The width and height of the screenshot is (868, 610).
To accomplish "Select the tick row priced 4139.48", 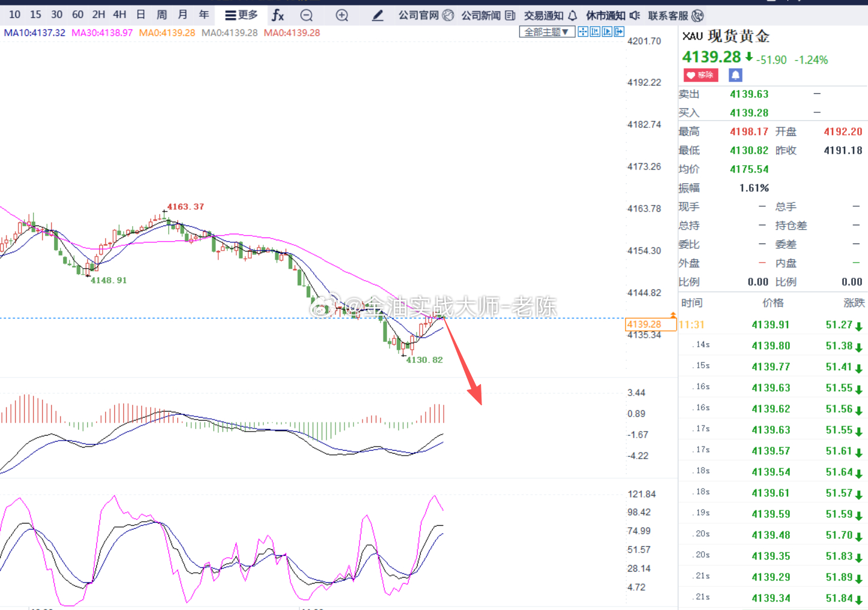I will click(773, 535).
